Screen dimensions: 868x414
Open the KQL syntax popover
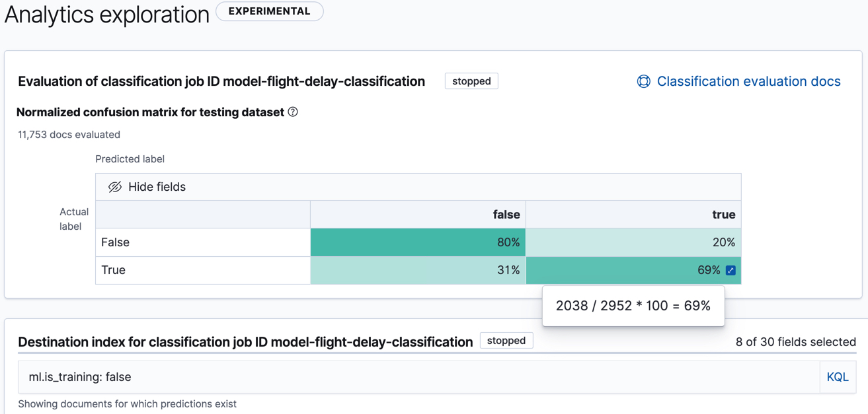click(837, 376)
